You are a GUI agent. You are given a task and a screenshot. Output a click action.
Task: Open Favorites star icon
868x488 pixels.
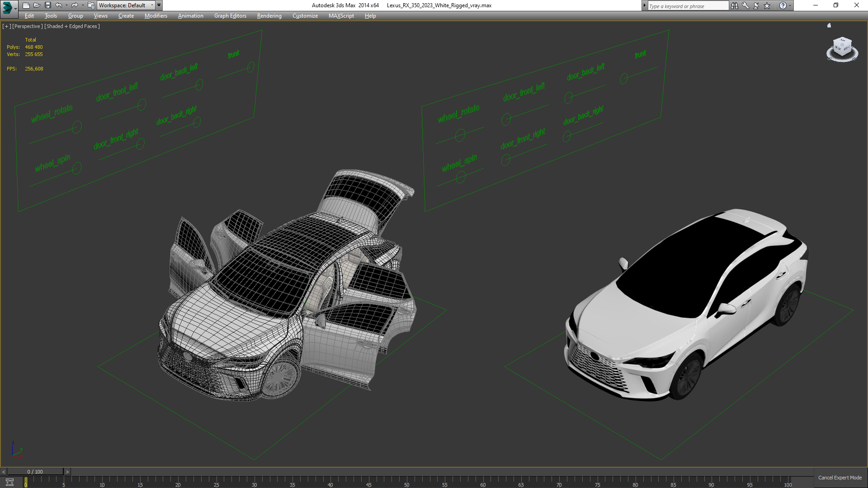tap(767, 5)
